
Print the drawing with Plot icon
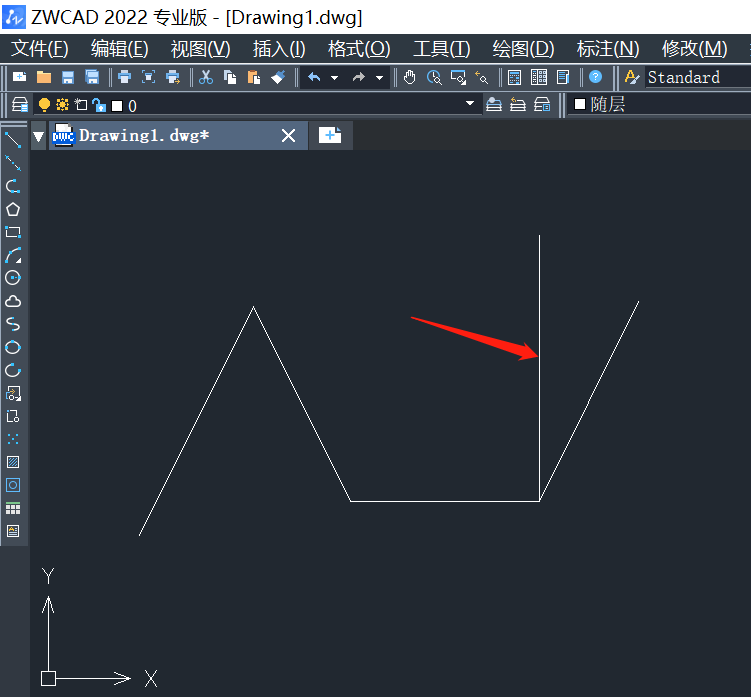[125, 77]
